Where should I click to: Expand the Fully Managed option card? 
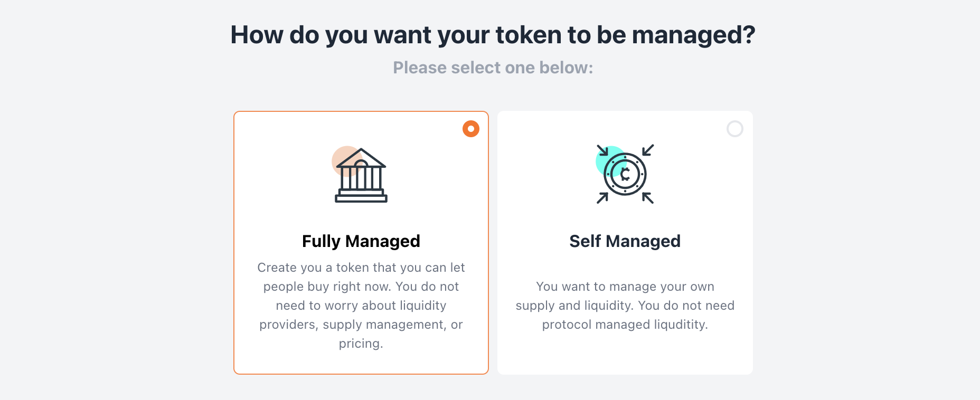point(361,243)
